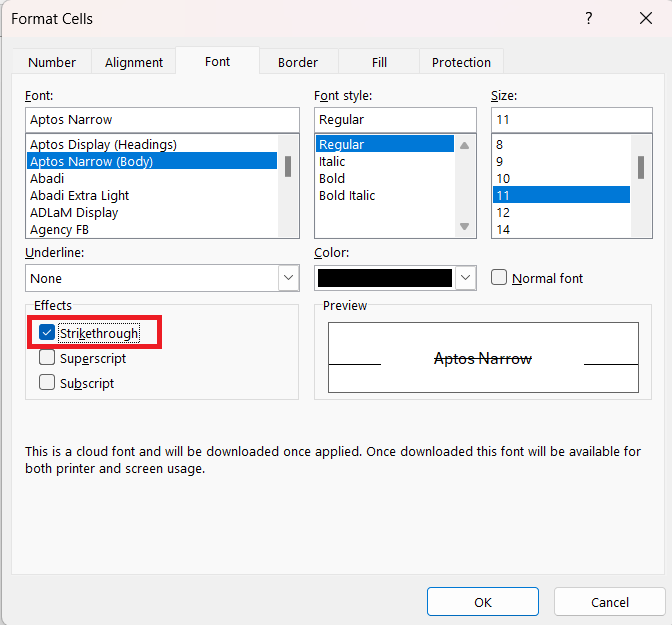Click the Font name input field
The width and height of the screenshot is (672, 625).
point(162,120)
